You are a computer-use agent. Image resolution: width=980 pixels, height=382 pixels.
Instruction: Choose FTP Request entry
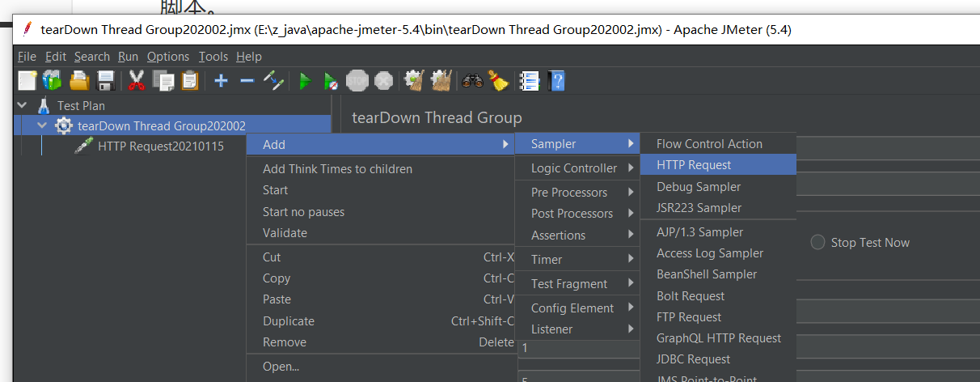pos(718,316)
